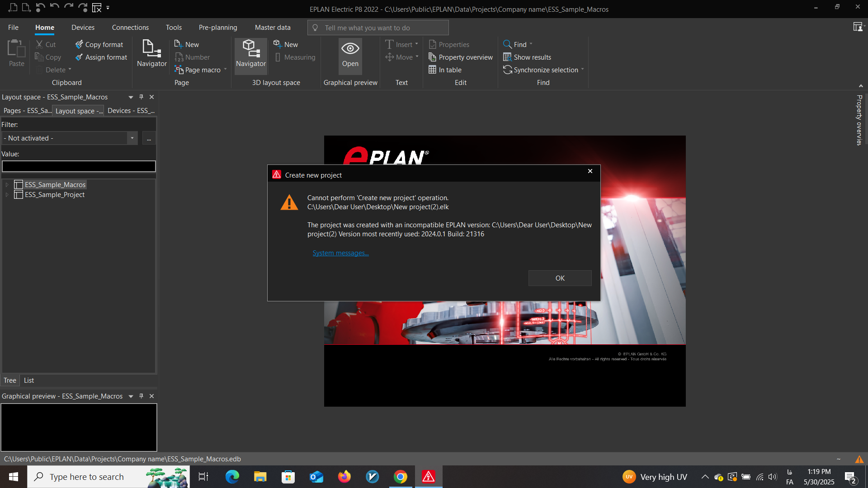The height and width of the screenshot is (488, 868).
Task: Open the quick access toolbar customize dropdown
Action: click(x=108, y=8)
